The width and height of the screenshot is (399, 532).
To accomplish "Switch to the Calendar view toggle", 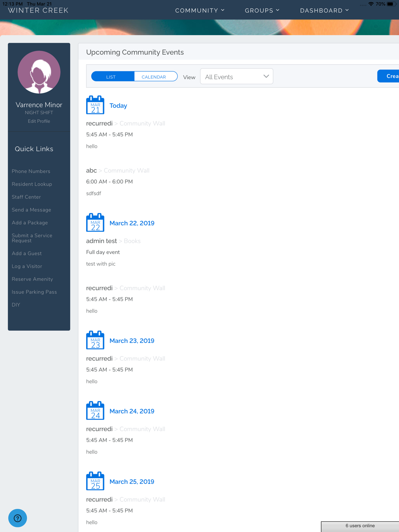I will (154, 77).
